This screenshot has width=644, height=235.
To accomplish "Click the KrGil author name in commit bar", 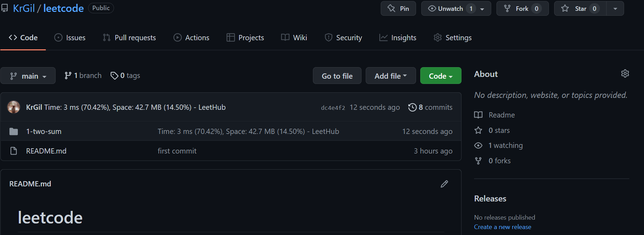I will click(x=34, y=107).
